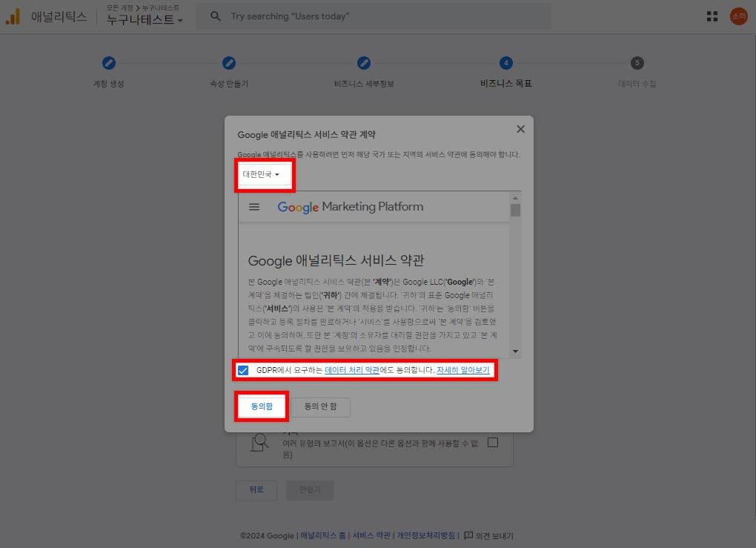
Task: Toggle the GDPR data processing checkbox
Action: coord(243,371)
